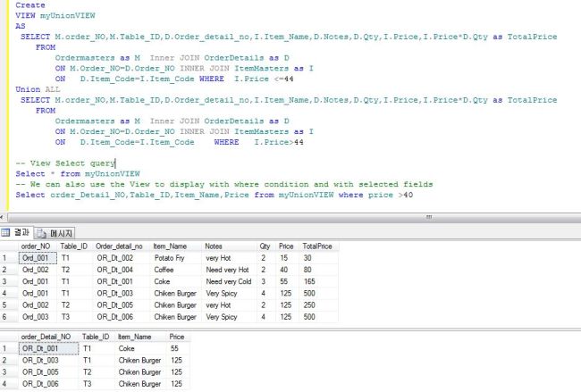581x392 pixels.
Task: Click the TotalPrice value 30
Action: [318, 258]
